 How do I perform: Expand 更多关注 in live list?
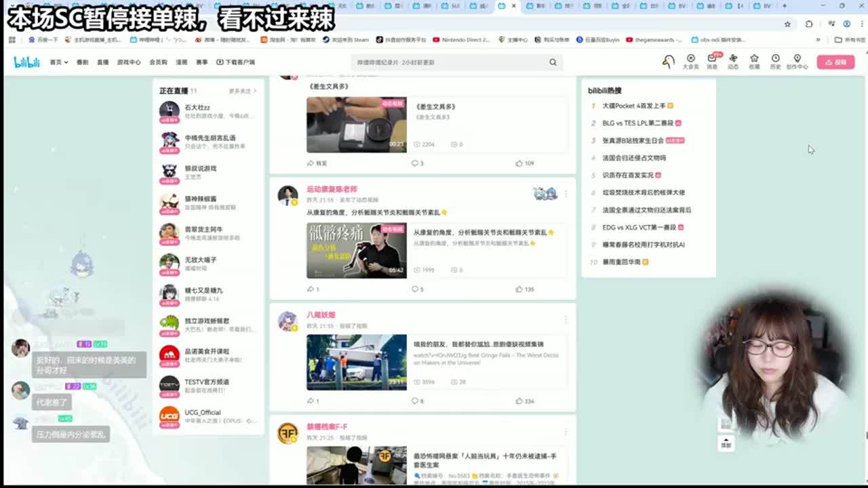(x=242, y=91)
